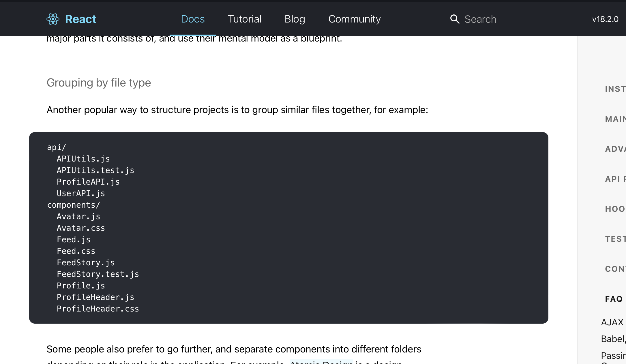Click the search magnifier icon

(455, 19)
